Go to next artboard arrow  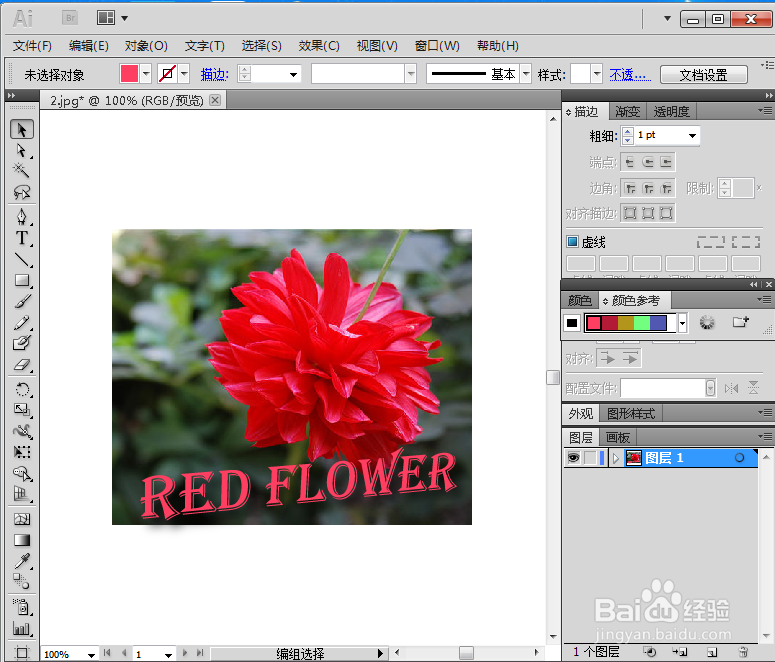point(185,653)
